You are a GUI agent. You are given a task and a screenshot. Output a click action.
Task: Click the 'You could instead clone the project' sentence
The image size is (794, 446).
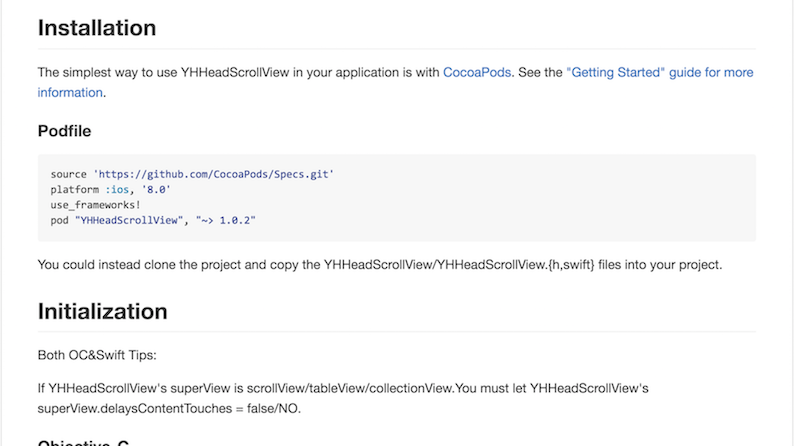click(380, 265)
